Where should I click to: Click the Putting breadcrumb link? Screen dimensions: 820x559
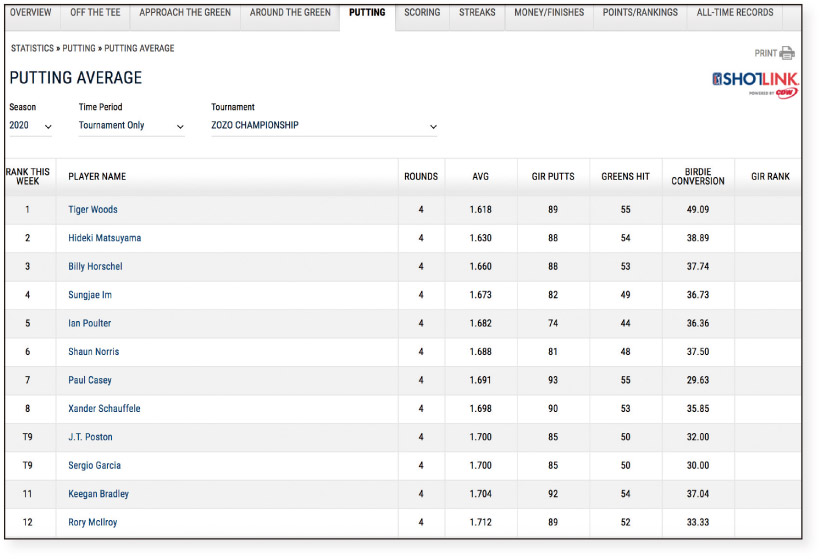coord(79,48)
